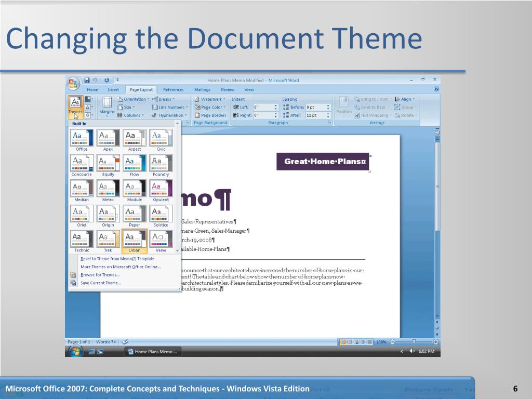
Task: Click the Zoom In plus button
Action: tap(436, 342)
